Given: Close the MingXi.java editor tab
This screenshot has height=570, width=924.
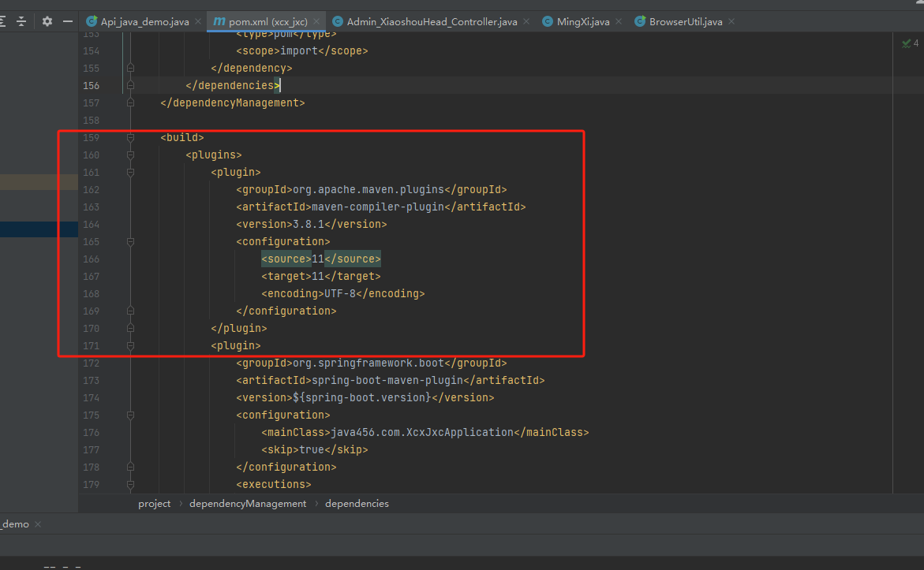Looking at the screenshot, I should 618,22.
